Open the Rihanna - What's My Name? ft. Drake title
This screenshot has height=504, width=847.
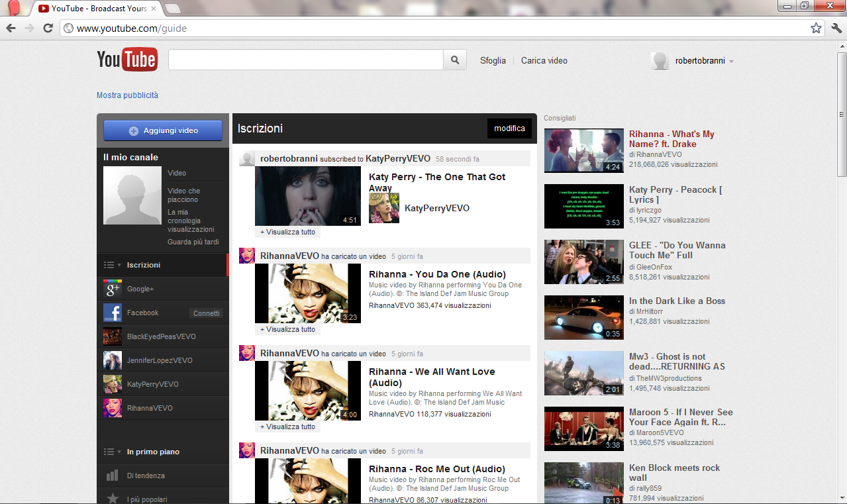672,139
